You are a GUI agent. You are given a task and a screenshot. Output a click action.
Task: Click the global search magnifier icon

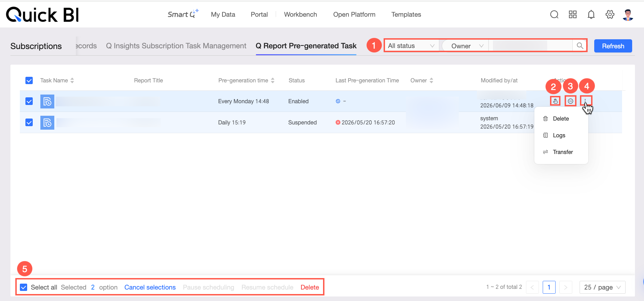pos(554,14)
